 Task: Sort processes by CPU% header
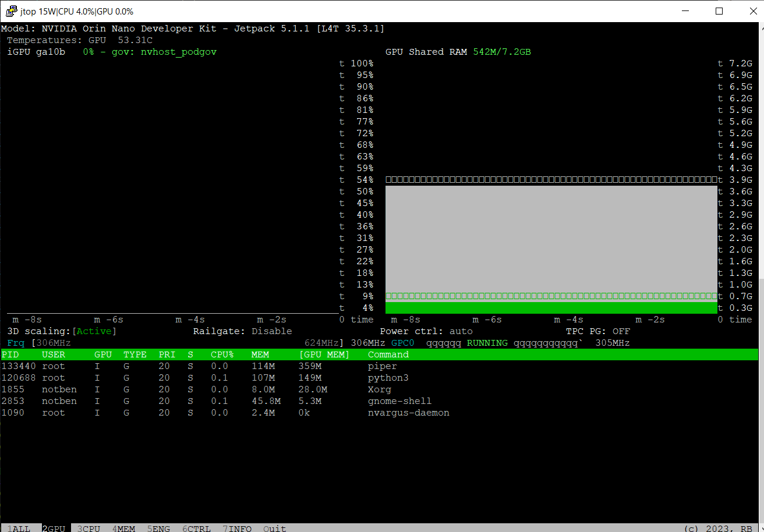(x=222, y=354)
